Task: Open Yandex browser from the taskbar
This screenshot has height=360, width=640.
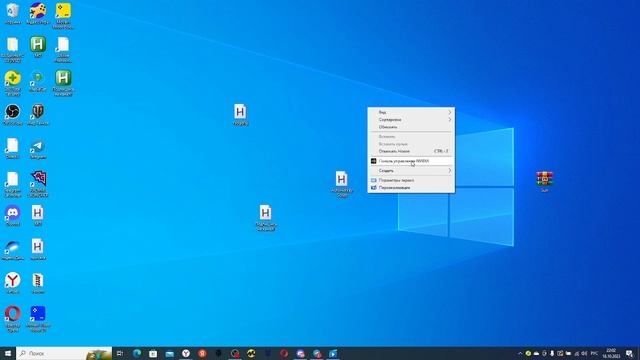Action: click(x=186, y=353)
